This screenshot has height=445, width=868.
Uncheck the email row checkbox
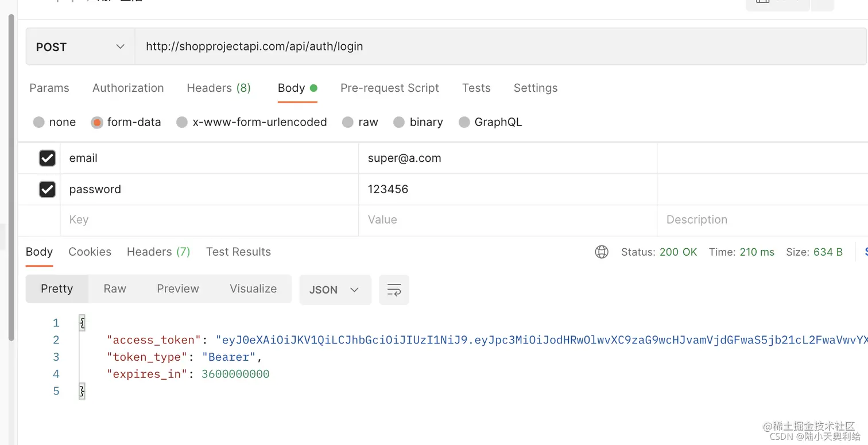coord(47,158)
